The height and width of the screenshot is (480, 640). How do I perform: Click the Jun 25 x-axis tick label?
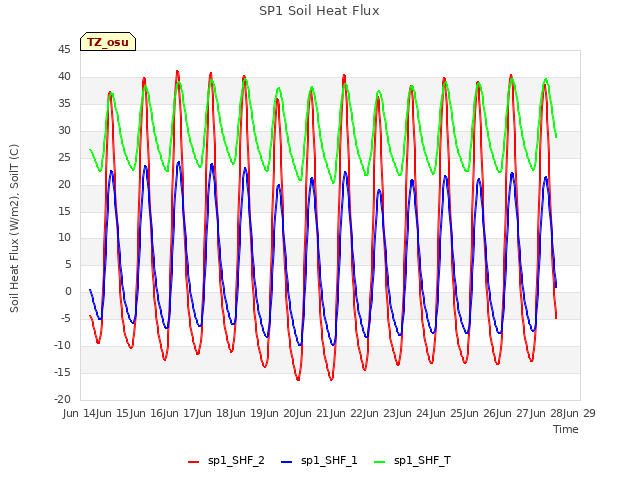point(447,413)
